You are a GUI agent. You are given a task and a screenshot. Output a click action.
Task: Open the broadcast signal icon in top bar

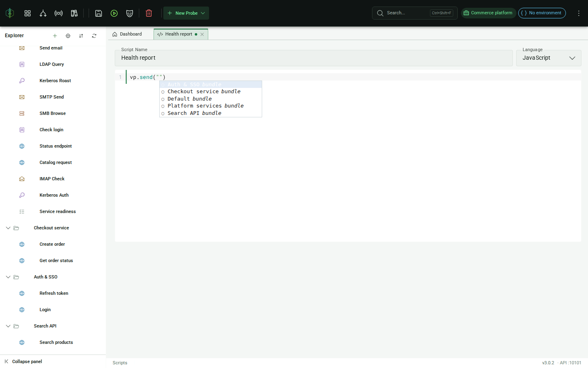tap(58, 13)
